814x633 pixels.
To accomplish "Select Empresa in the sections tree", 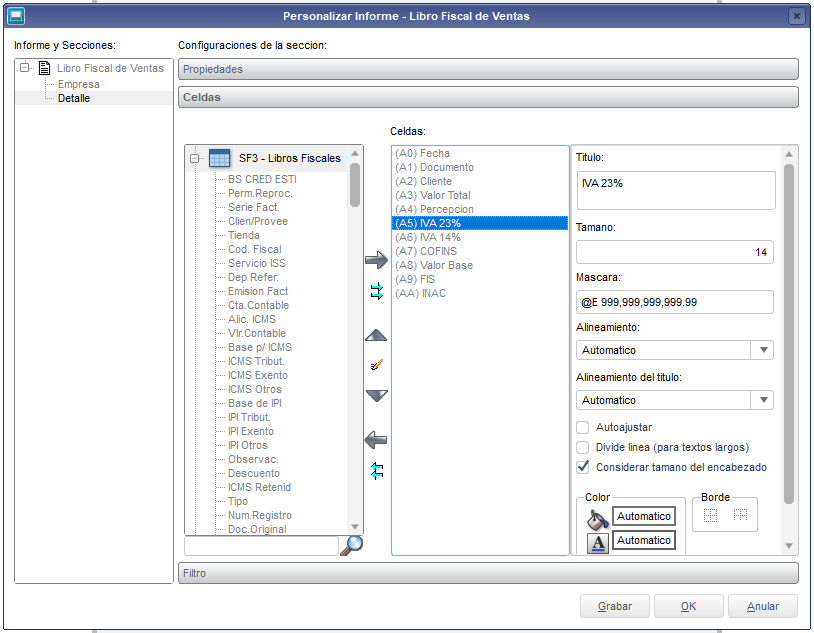I will pyautogui.click(x=79, y=84).
